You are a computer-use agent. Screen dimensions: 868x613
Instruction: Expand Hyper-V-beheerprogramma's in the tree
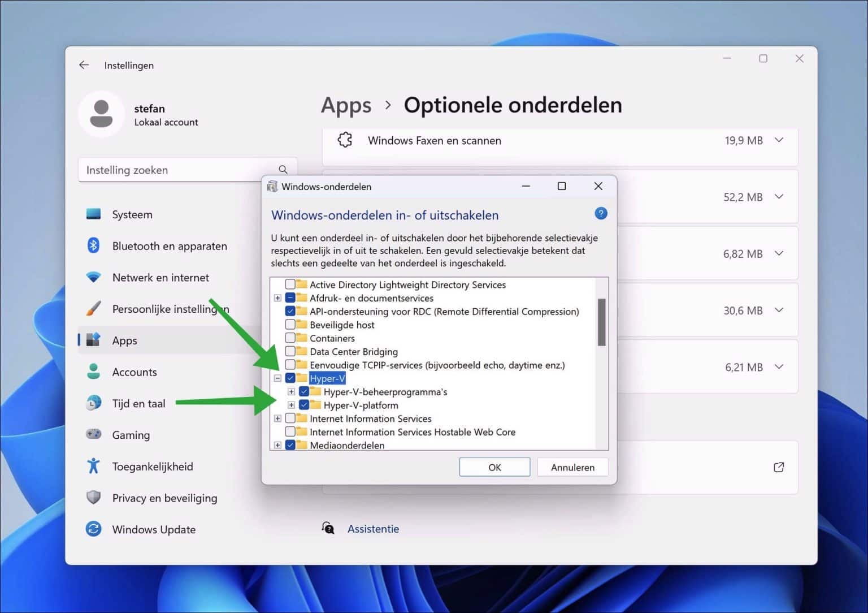click(291, 391)
